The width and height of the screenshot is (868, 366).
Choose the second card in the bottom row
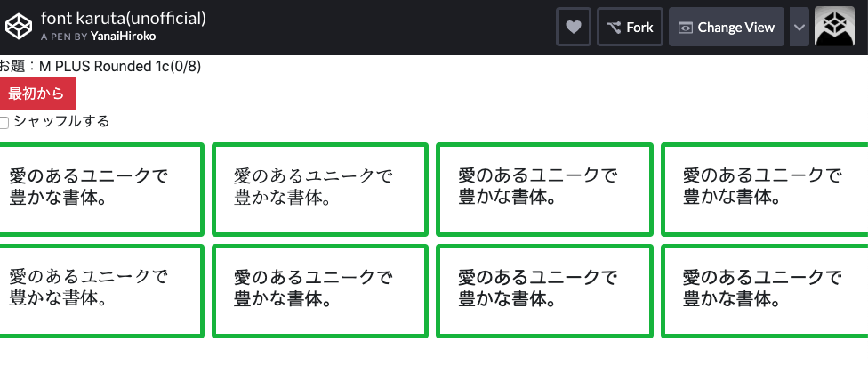click(x=320, y=290)
